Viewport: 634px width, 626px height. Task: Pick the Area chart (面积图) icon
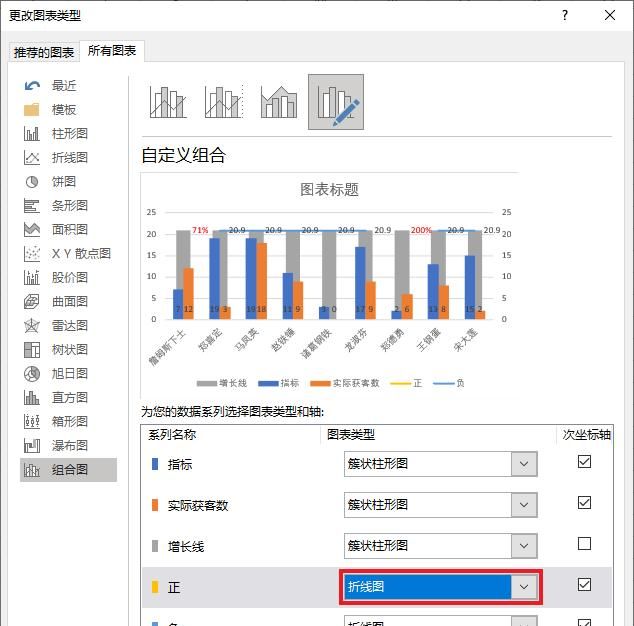32,230
